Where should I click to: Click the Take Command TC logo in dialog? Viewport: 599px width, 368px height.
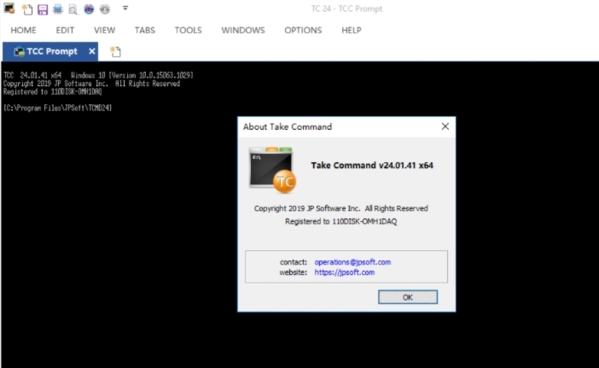pos(272,170)
